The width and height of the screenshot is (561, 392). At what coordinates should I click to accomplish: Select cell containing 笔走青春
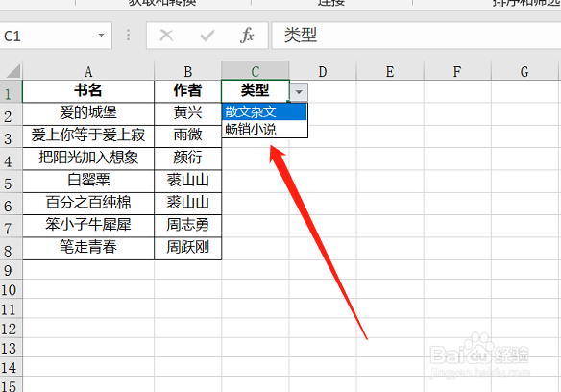click(88, 248)
